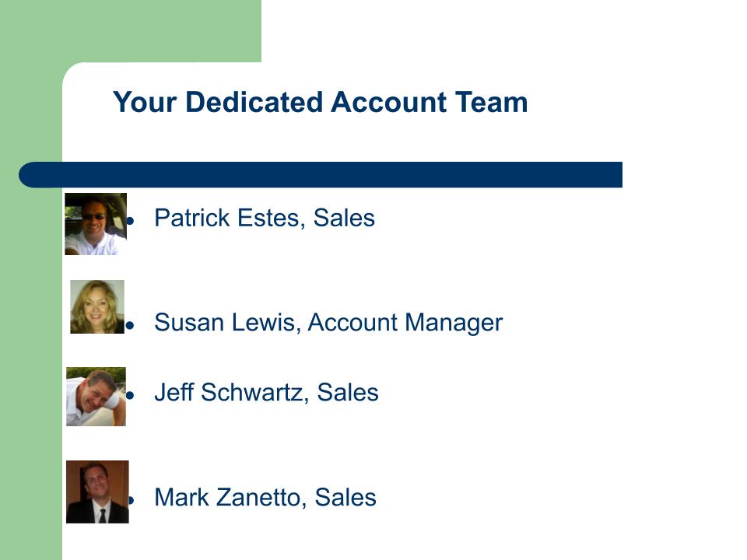Click the "Patrick Estes, Sales" text line
The image size is (747, 560).
265,219
